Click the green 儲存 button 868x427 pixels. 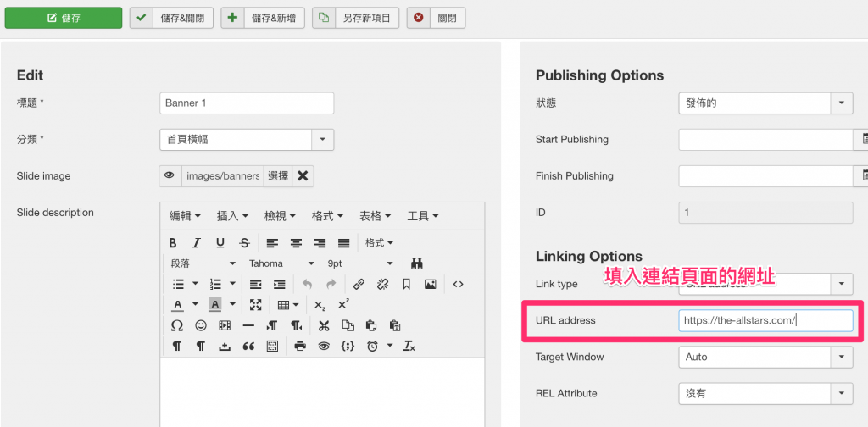tap(63, 17)
